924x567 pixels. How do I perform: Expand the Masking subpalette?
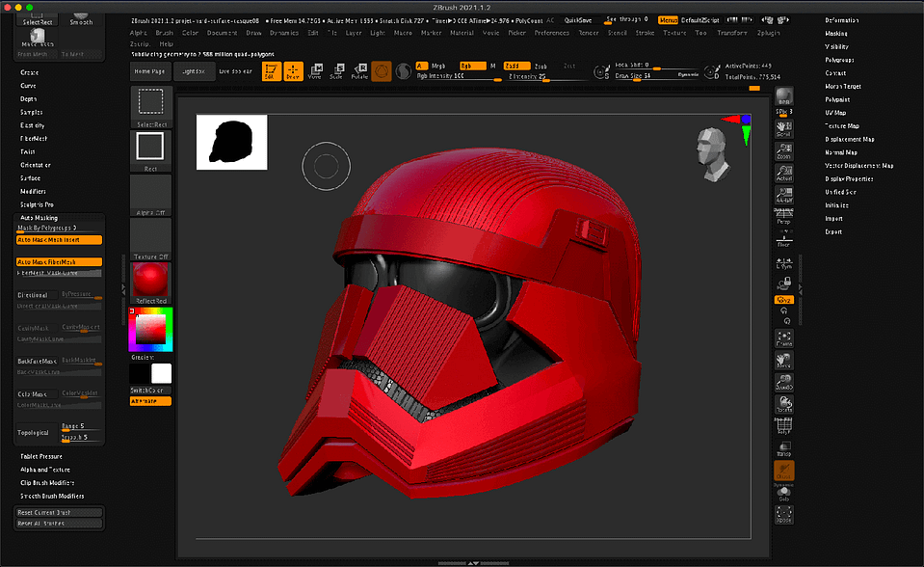[x=836, y=34]
